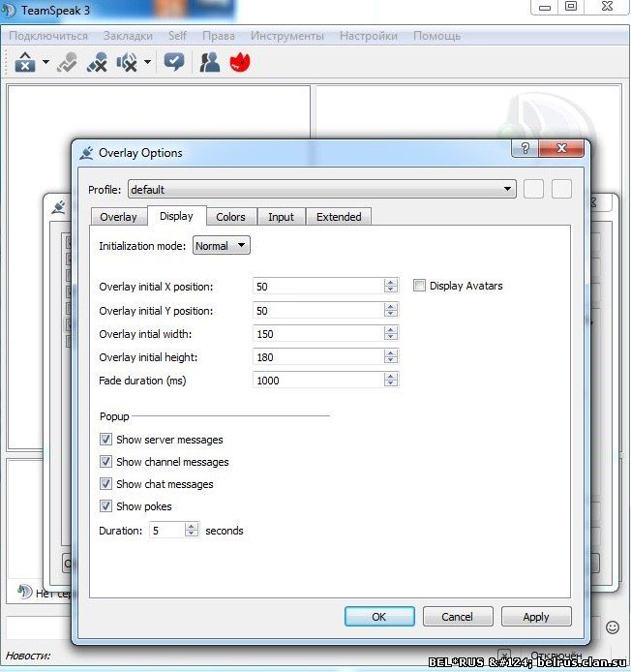Expand the Profile default dropdown

pyautogui.click(x=321, y=189)
